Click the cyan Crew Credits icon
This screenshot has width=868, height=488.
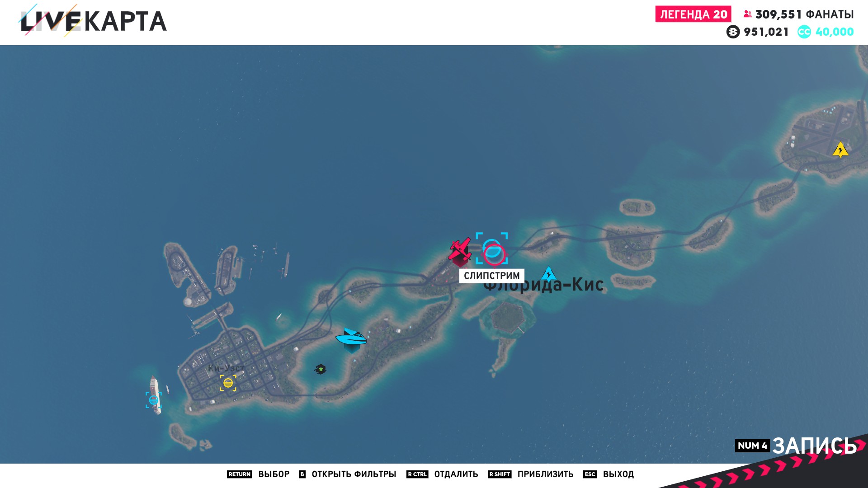(x=804, y=32)
